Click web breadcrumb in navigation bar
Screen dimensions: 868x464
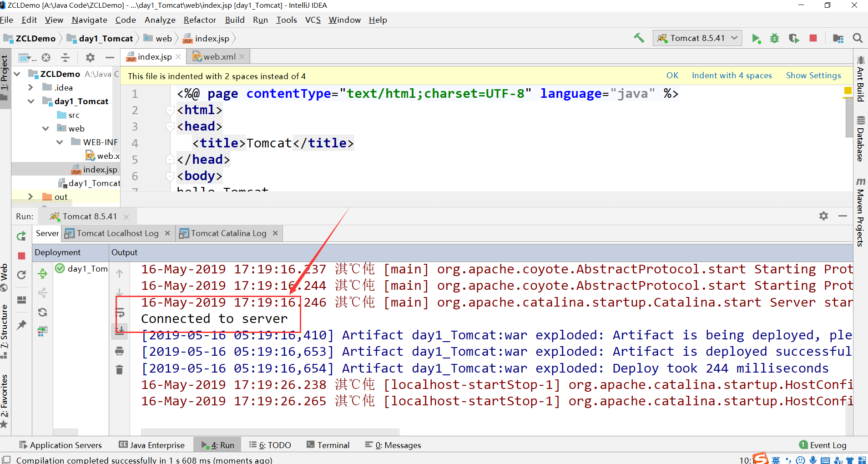pos(158,38)
